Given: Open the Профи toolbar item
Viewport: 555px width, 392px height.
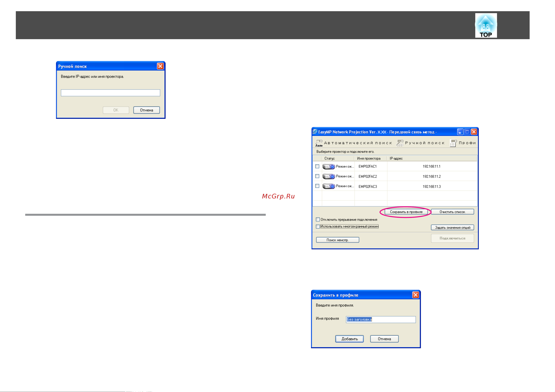Looking at the screenshot, I should pos(463,143).
